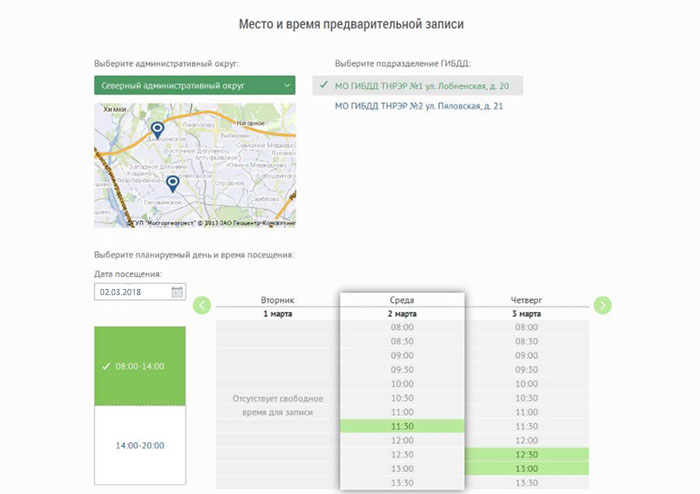Image resolution: width=700 pixels, height=494 pixels.
Task: Select the 08:00-14:00 time range
Action: pyautogui.click(x=140, y=366)
